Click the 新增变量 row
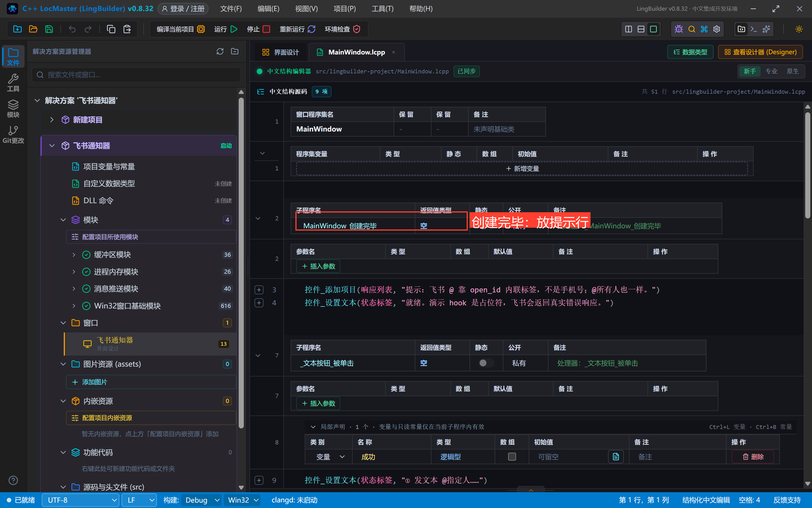 (522, 168)
